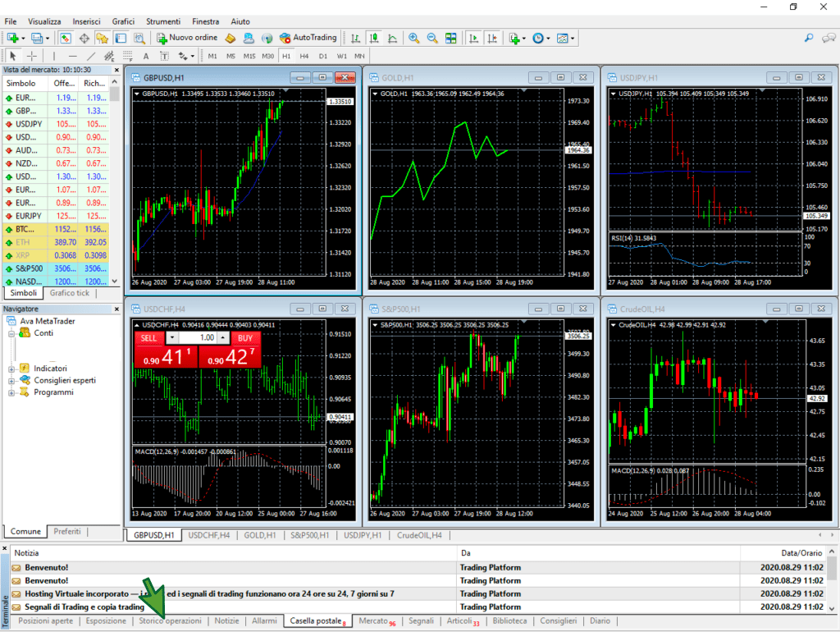Tile windows with the grid icon
This screenshot has height=632, width=840.
(451, 38)
